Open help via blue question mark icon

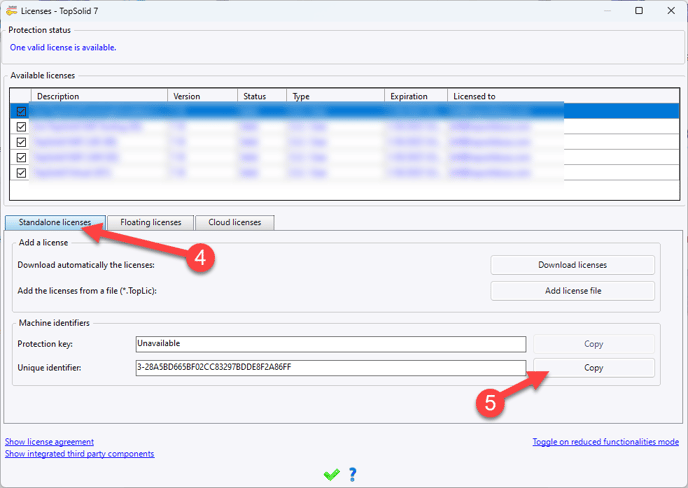353,474
